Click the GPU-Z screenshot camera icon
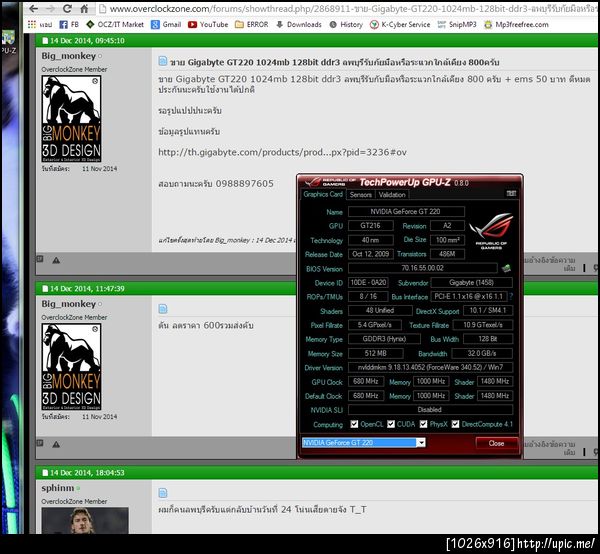 511,193
